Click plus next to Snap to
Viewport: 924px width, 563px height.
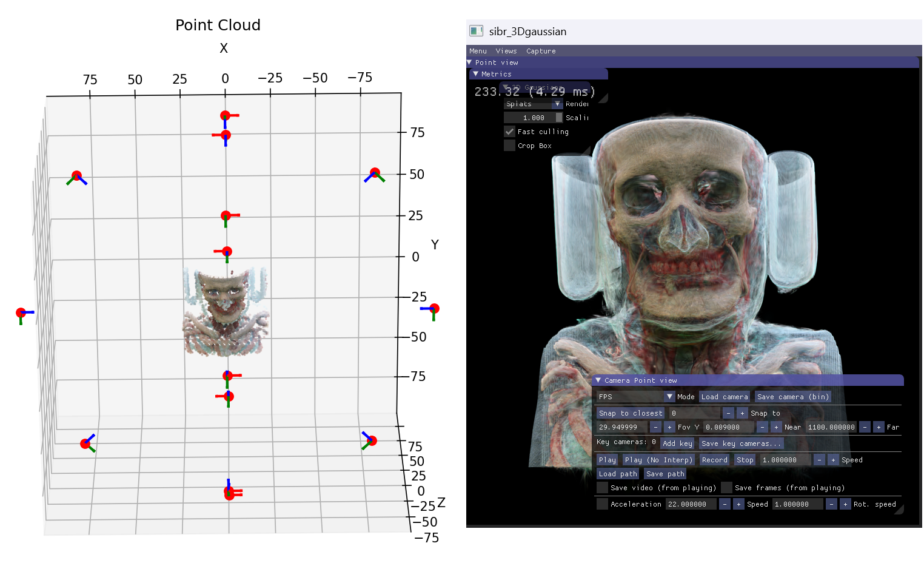click(x=742, y=413)
